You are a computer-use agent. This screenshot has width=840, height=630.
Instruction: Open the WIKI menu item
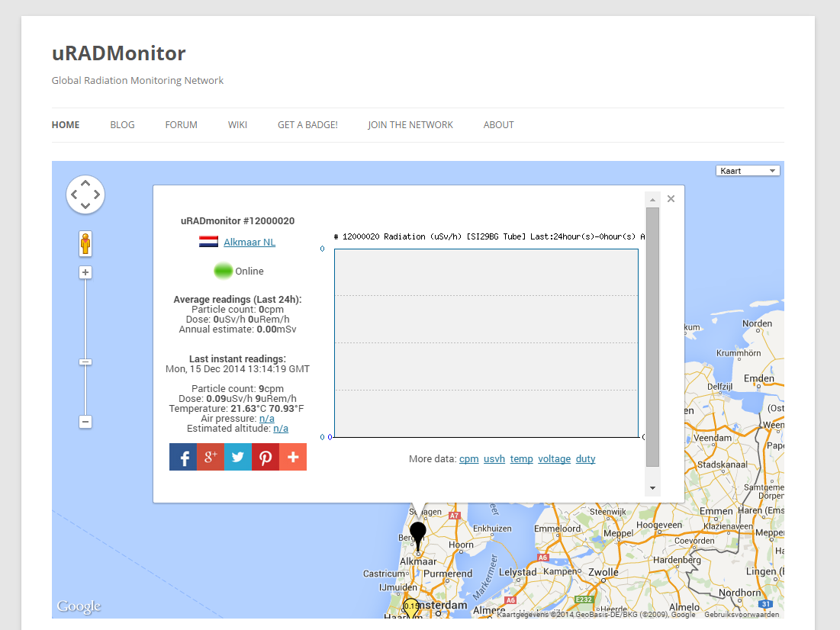(x=237, y=125)
